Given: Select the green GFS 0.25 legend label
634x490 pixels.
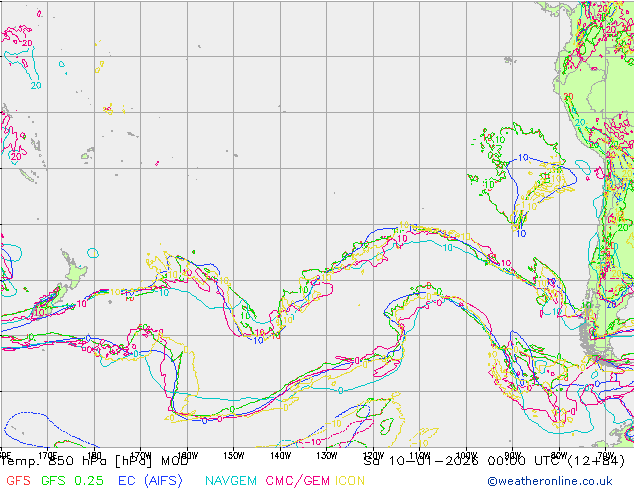Looking at the screenshot, I should (x=72, y=481).
